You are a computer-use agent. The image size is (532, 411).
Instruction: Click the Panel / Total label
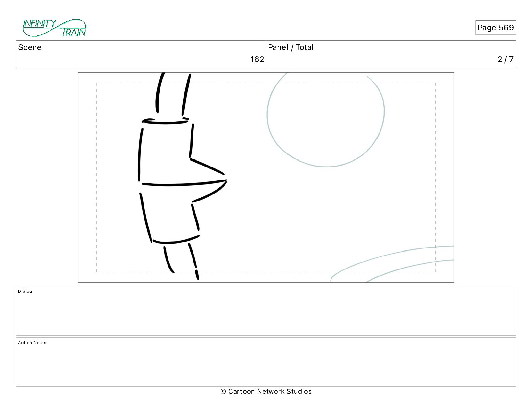pyautogui.click(x=291, y=47)
